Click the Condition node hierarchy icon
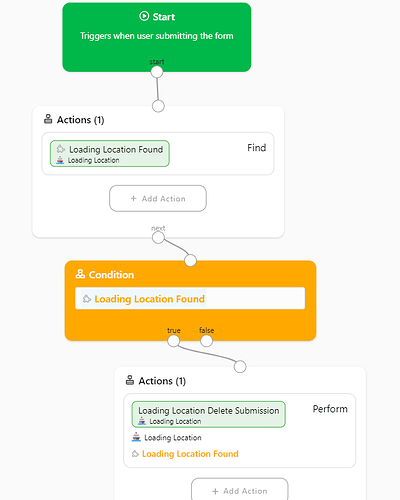 [80, 274]
